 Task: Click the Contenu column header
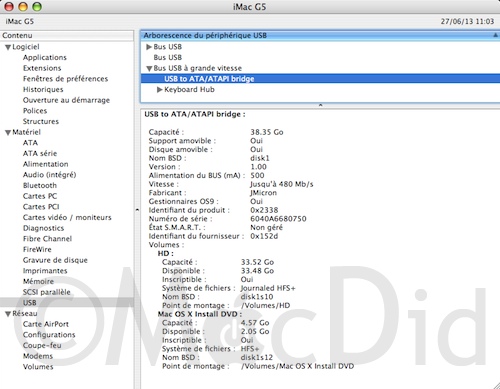pos(67,35)
